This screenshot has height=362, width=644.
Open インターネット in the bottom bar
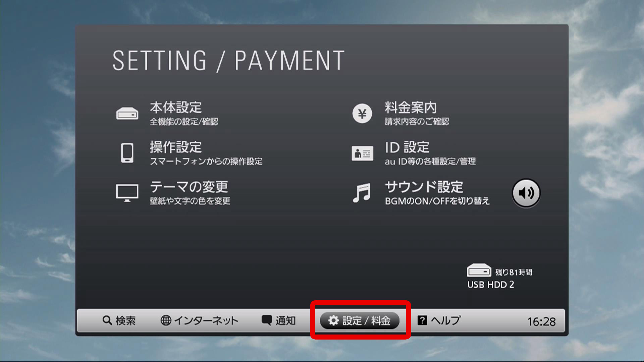tap(199, 321)
